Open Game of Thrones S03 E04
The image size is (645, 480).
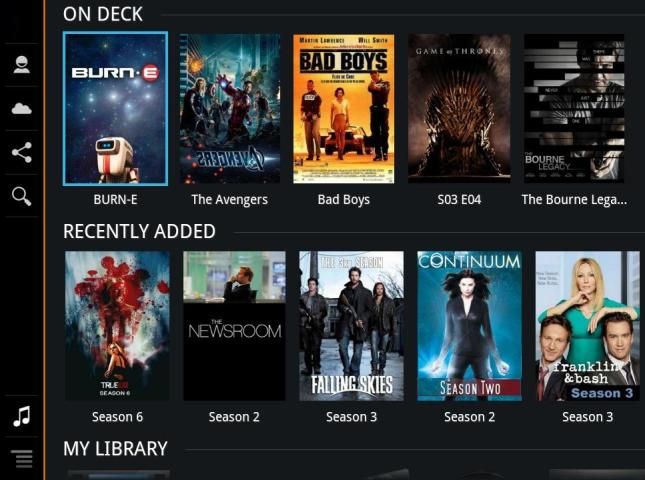[459, 109]
